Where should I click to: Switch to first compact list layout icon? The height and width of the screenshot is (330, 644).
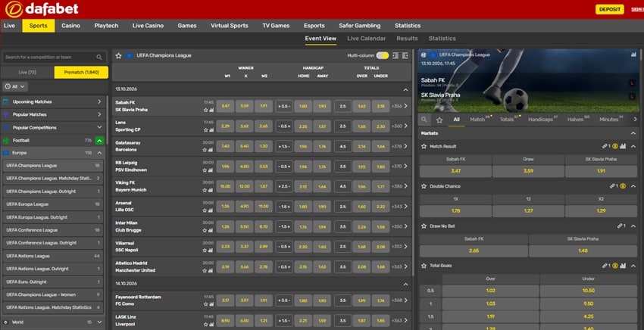395,55
